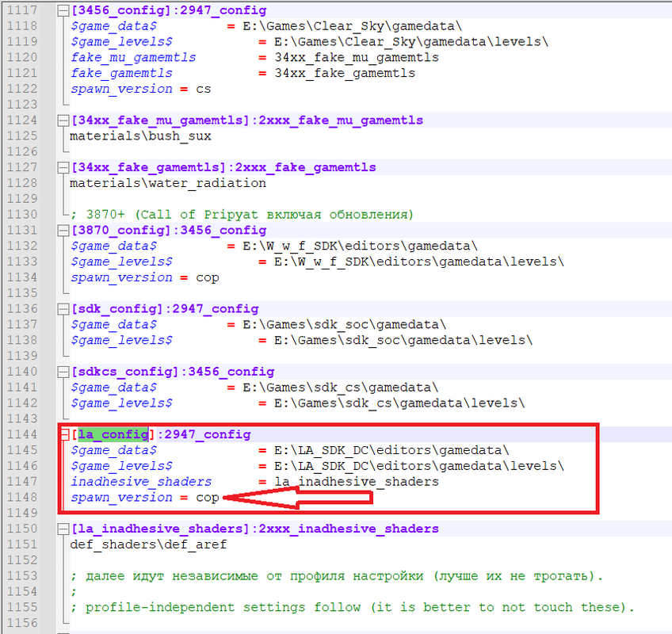Image resolution: width=672 pixels, height=634 pixels.
Task: Click materials\water_radiation text
Action: 168,183
